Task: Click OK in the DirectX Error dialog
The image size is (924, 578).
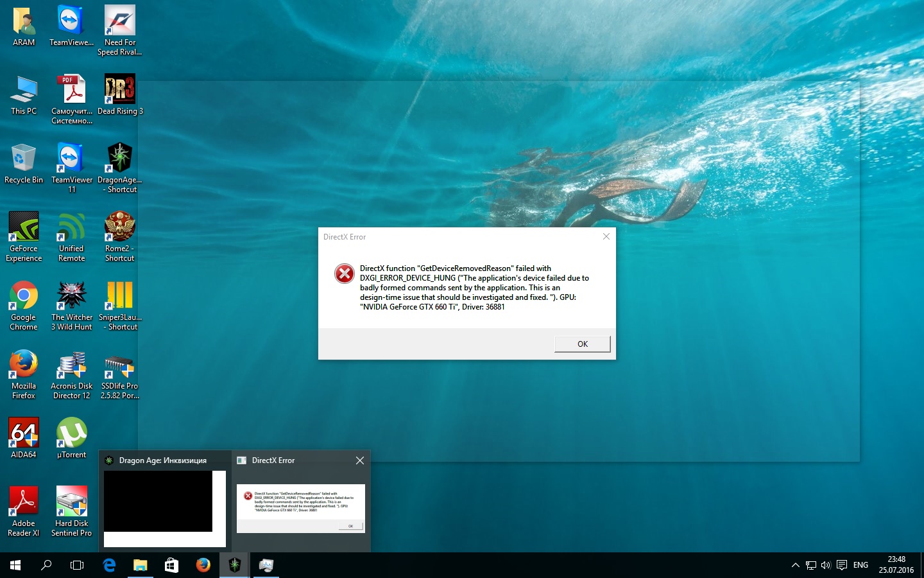Action: point(582,344)
